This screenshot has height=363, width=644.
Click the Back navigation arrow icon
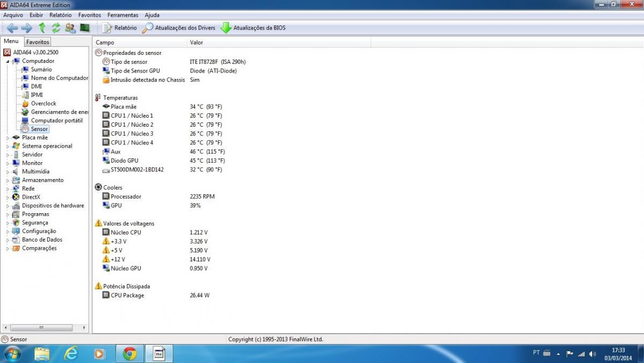[12, 28]
